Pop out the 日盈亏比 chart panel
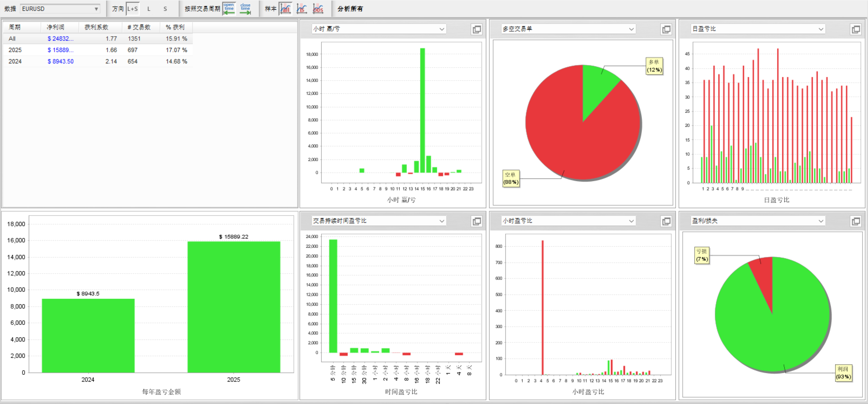 click(856, 29)
